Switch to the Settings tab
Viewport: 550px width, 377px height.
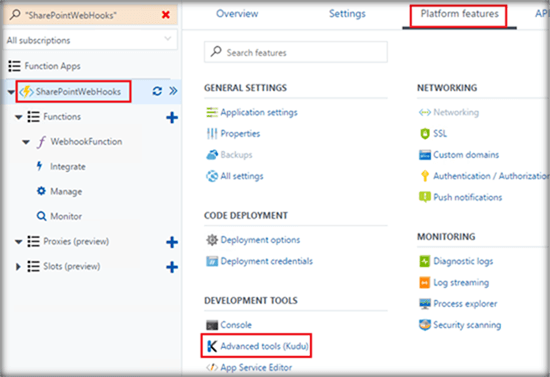(x=347, y=14)
